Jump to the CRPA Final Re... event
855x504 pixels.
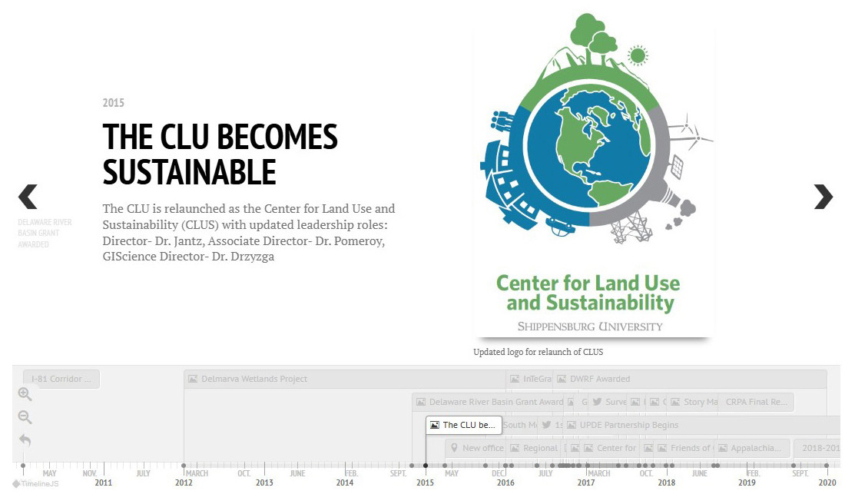click(756, 402)
